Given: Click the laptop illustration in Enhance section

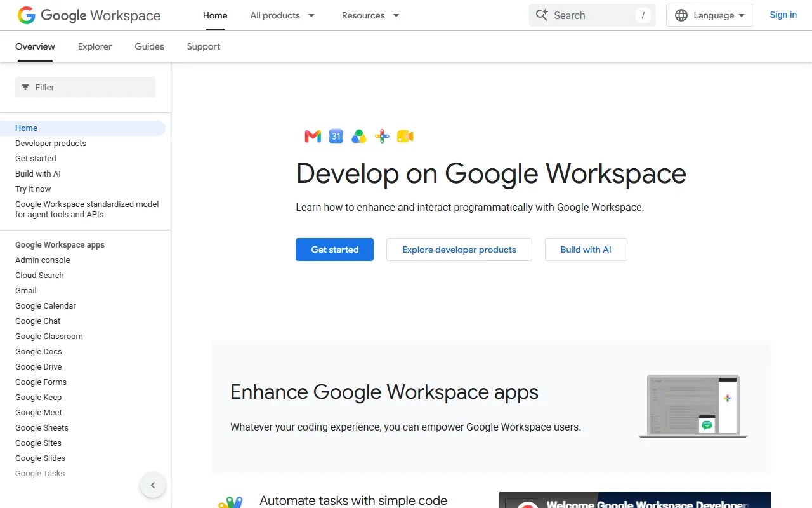Looking at the screenshot, I should click(693, 406).
